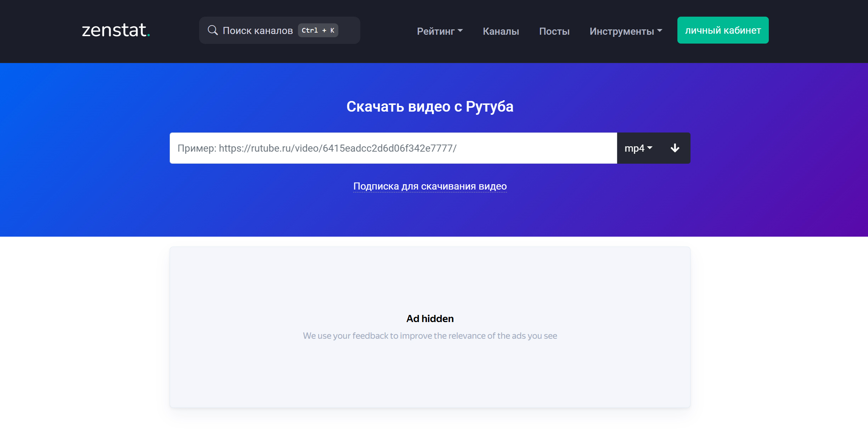Click the caret next to mp4
The width and height of the screenshot is (868, 434).
tap(650, 148)
